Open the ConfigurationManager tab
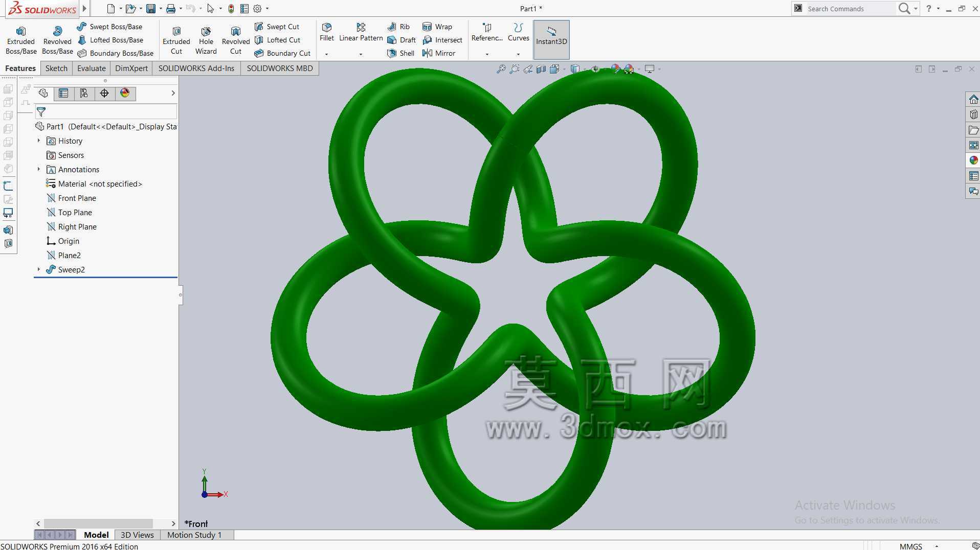Viewport: 980px width, 550px height. 84,93
